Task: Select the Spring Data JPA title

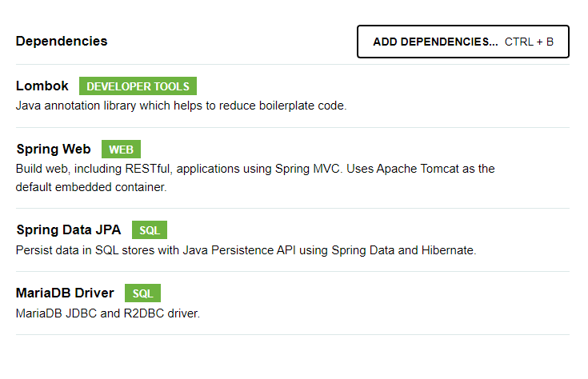Action: click(x=69, y=229)
